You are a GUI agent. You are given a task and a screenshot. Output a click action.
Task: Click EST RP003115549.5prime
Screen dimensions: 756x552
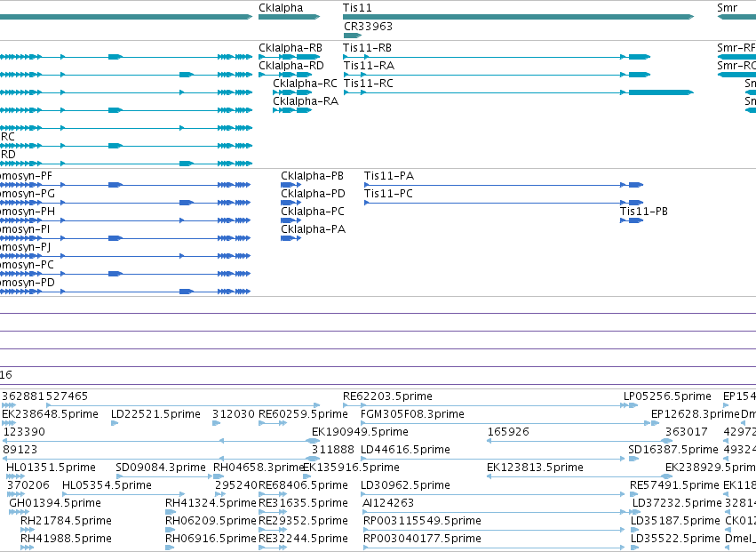point(494,531)
